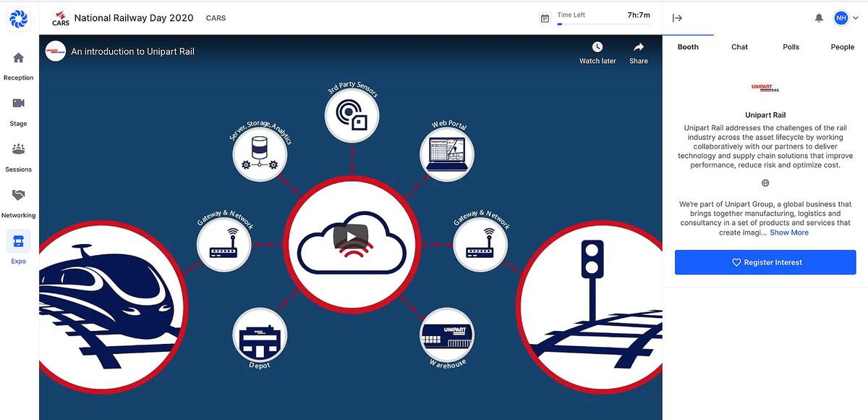Open notifications bell

[x=819, y=18]
